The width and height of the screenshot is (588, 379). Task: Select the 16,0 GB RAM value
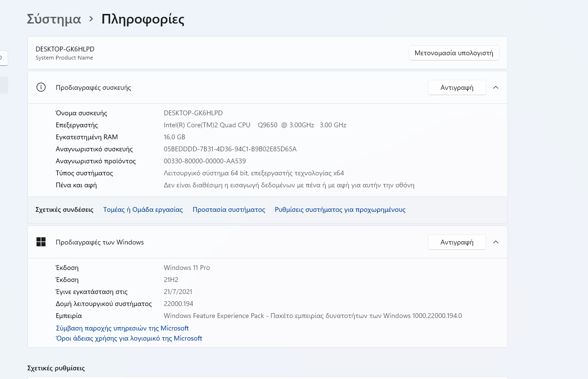pyautogui.click(x=174, y=137)
